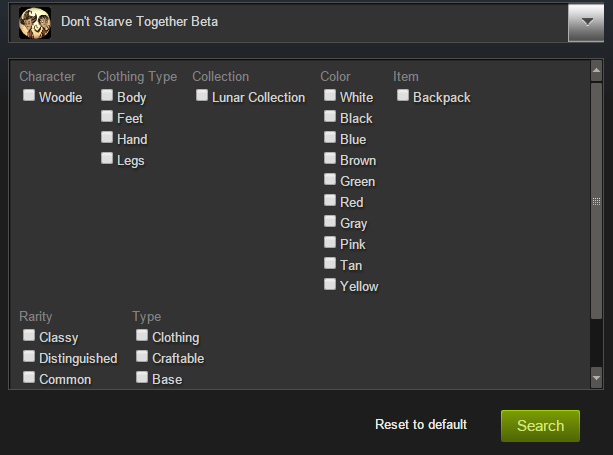The height and width of the screenshot is (455, 613).
Task: Check the Backpack item checkbox
Action: (403, 96)
